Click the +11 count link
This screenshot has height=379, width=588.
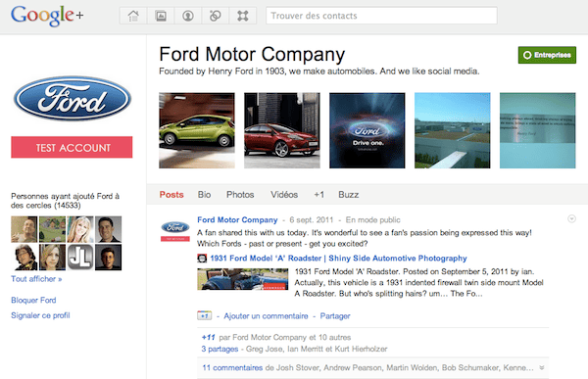(208, 338)
